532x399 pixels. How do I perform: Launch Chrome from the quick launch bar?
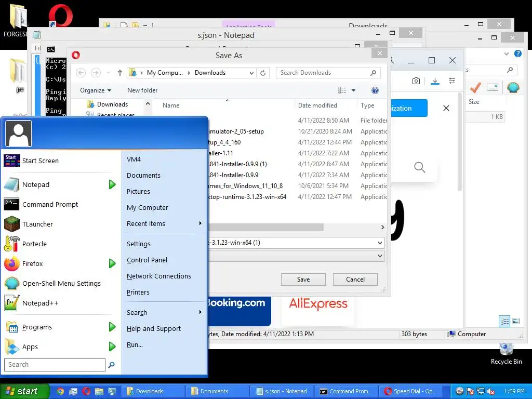point(60,392)
